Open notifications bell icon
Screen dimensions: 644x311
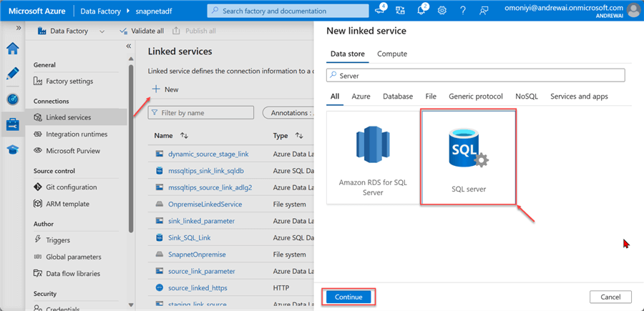(421, 10)
